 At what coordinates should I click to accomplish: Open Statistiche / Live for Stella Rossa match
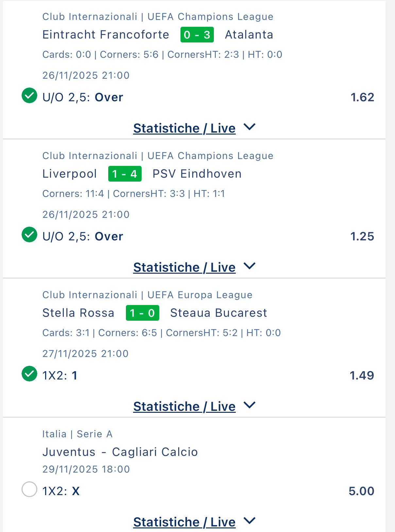[x=184, y=407]
